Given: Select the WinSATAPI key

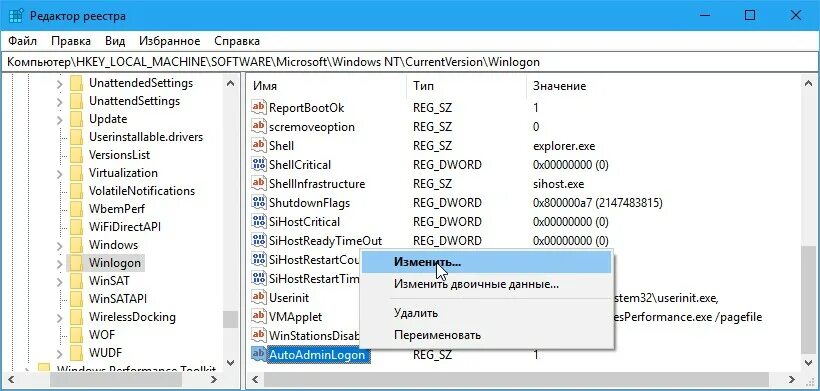Looking at the screenshot, I should [x=118, y=299].
